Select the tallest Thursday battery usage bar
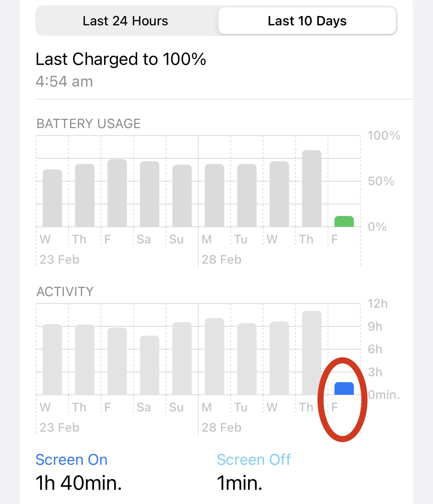Screen dimensions: 433x504 click(311, 189)
